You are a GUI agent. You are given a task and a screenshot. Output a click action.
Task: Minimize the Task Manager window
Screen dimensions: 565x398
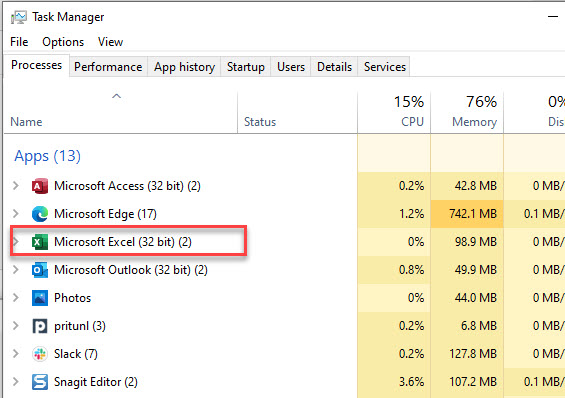coord(553,17)
